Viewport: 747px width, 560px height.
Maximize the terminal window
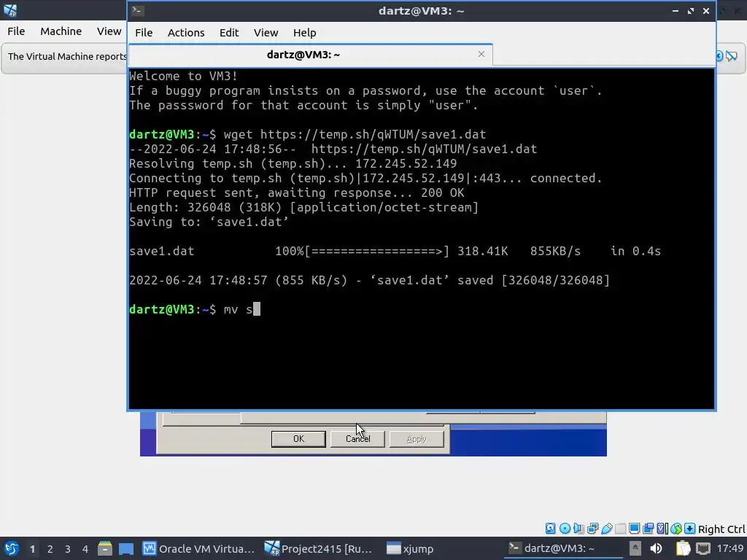point(691,10)
